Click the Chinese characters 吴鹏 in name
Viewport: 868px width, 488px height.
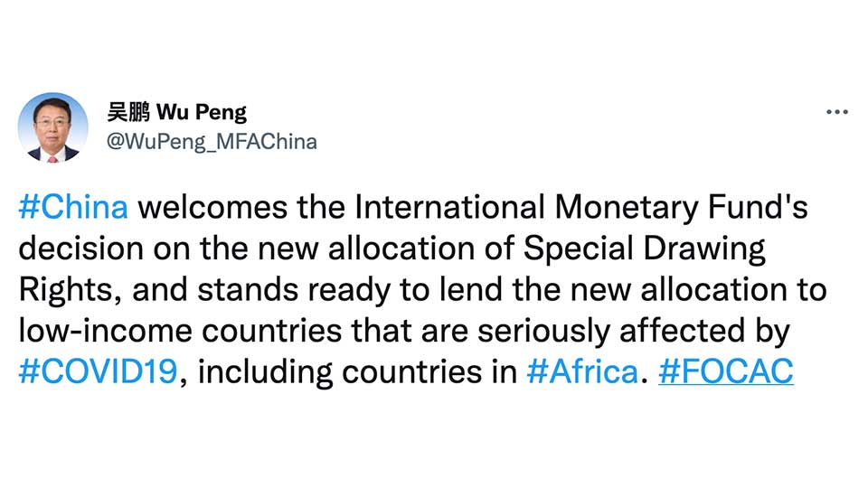pyautogui.click(x=128, y=112)
